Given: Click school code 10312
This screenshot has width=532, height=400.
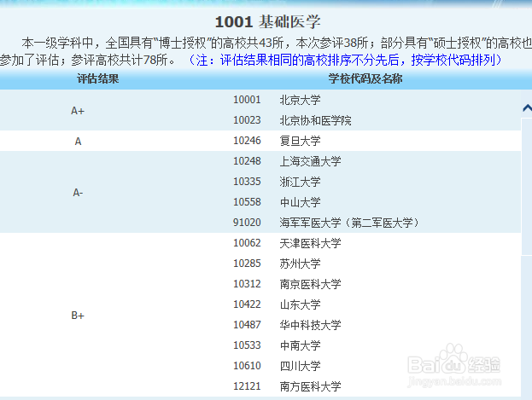Looking at the screenshot, I should (247, 284).
